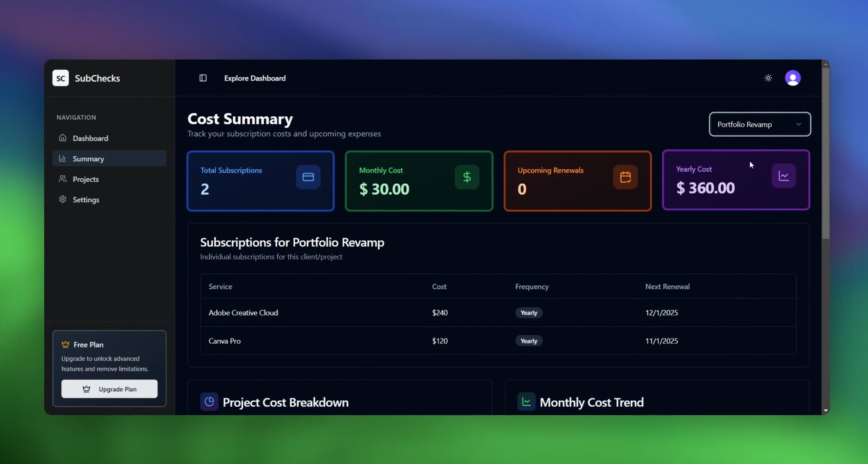868x464 pixels.
Task: Click the Explore Dashboard header link
Action: click(x=255, y=78)
